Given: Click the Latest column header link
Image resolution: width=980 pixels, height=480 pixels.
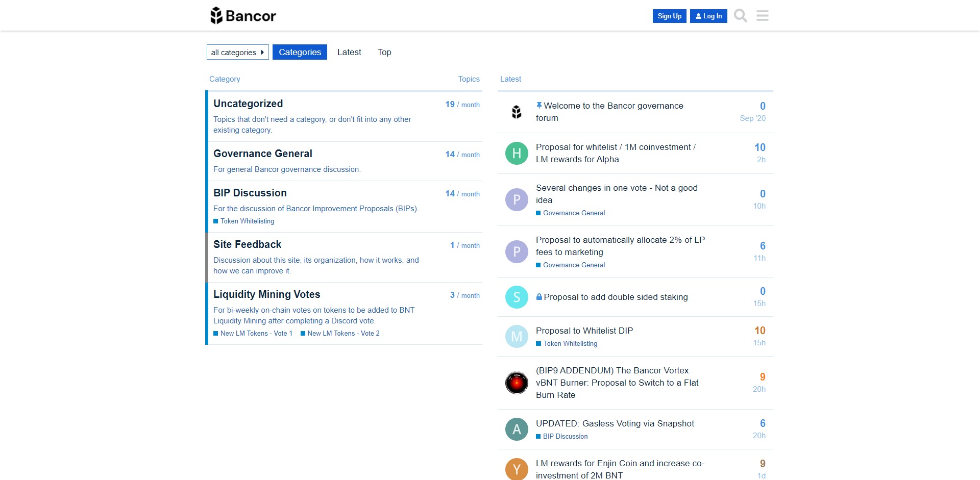Looking at the screenshot, I should (x=510, y=79).
